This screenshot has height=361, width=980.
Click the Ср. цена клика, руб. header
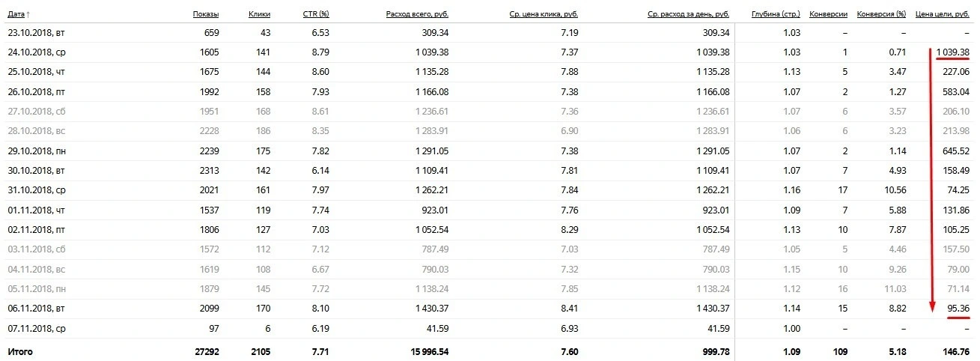pos(544,13)
